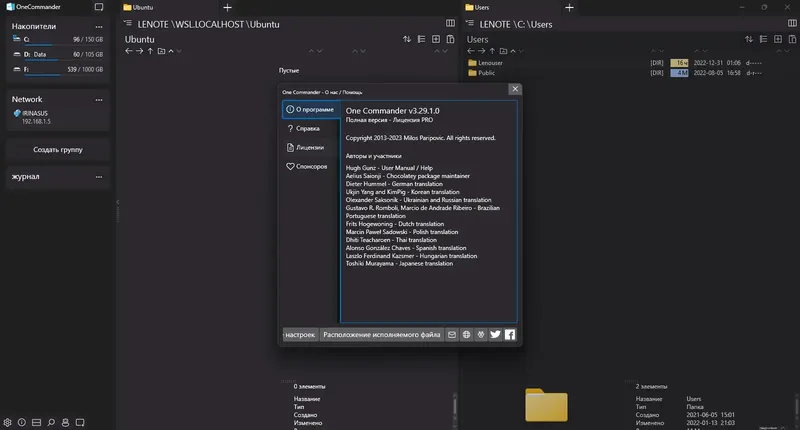800x430 pixels.
Task: Open Справка tab in About dialog
Action: coord(311,129)
